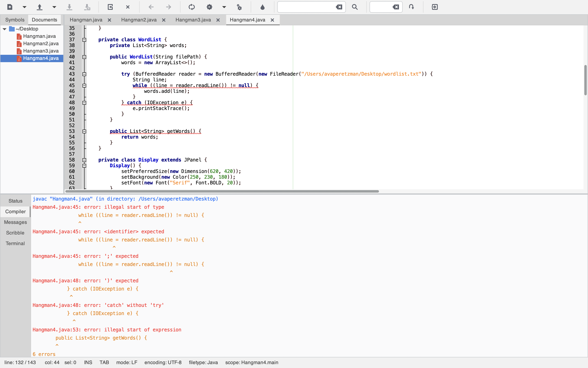
Task: Revert the current file from disk
Action: [110, 7]
